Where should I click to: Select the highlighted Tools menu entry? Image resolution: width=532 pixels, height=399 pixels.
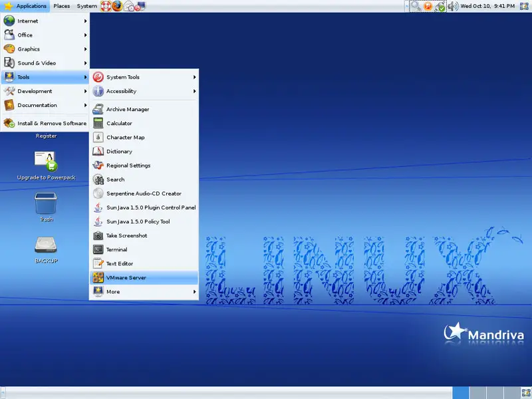pos(45,77)
